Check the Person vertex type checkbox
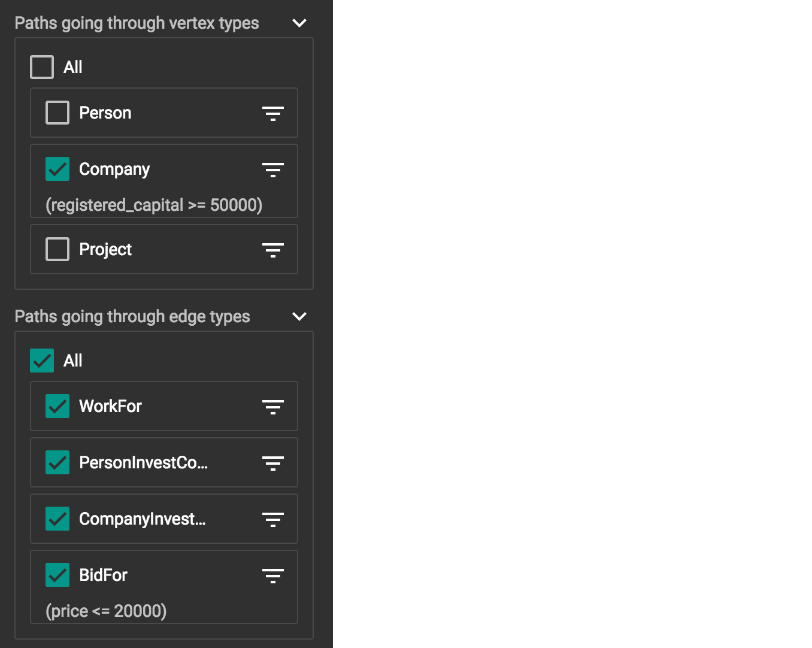 (57, 113)
